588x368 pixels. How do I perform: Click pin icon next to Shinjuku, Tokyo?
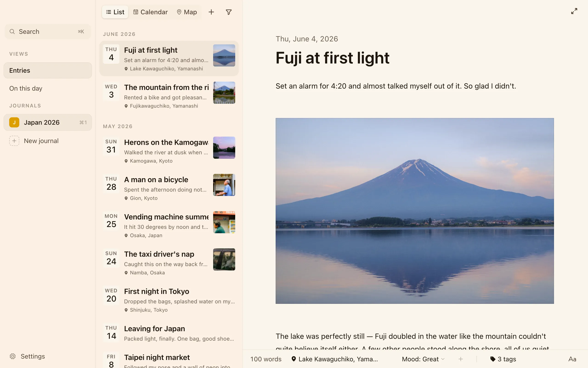pos(126,310)
